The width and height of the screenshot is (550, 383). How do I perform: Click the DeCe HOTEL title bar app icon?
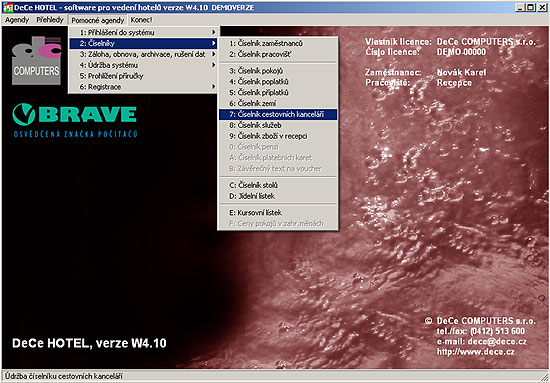click(x=7, y=7)
